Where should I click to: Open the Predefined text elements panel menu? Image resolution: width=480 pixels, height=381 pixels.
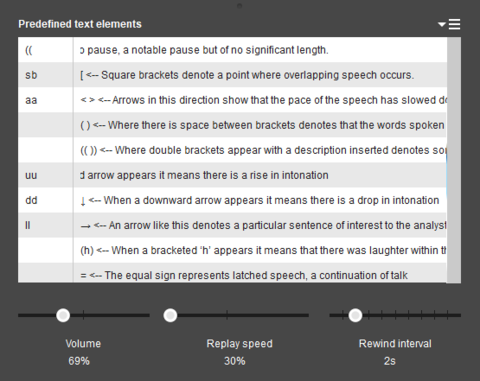[x=455, y=24]
